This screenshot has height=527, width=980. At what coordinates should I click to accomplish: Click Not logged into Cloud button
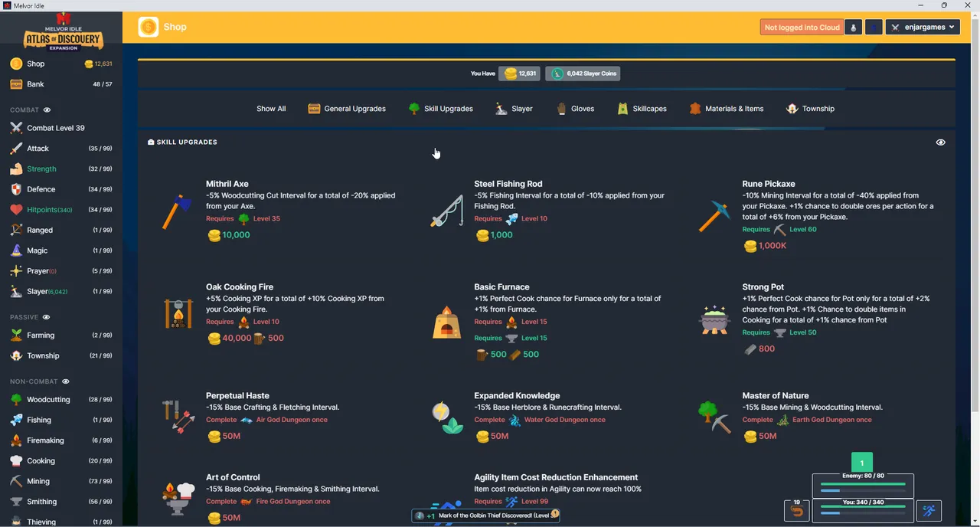pyautogui.click(x=802, y=27)
